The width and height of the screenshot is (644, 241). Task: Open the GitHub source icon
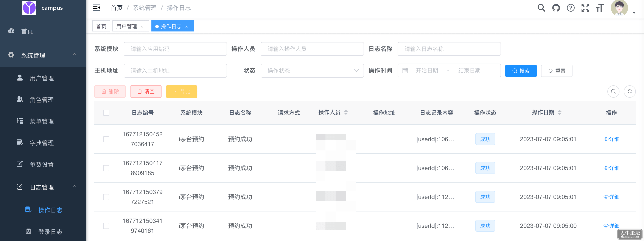[x=556, y=8]
